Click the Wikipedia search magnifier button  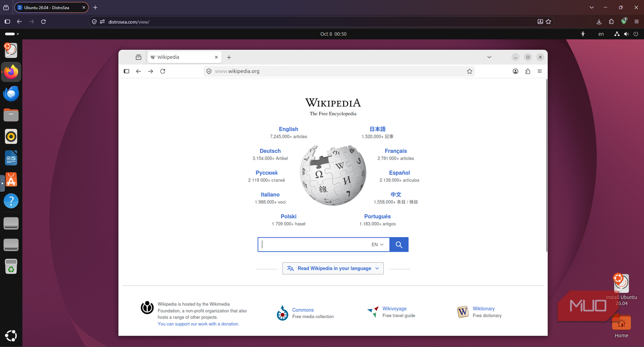(x=399, y=245)
